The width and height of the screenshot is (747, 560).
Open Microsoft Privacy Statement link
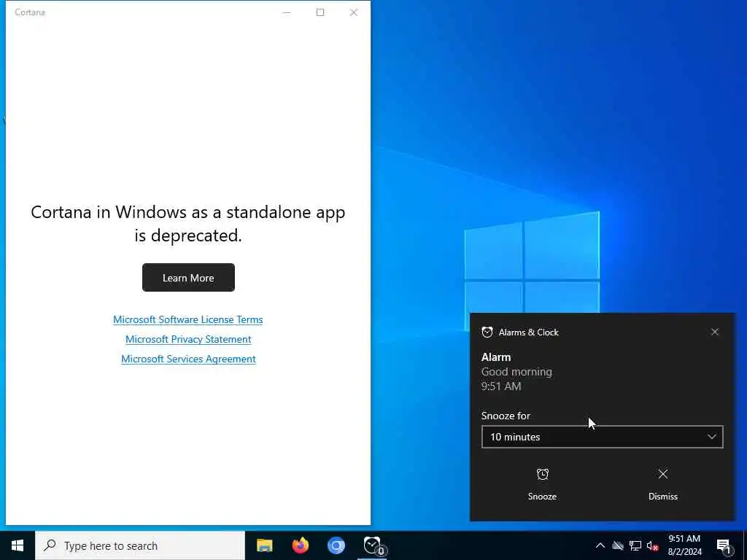point(188,339)
